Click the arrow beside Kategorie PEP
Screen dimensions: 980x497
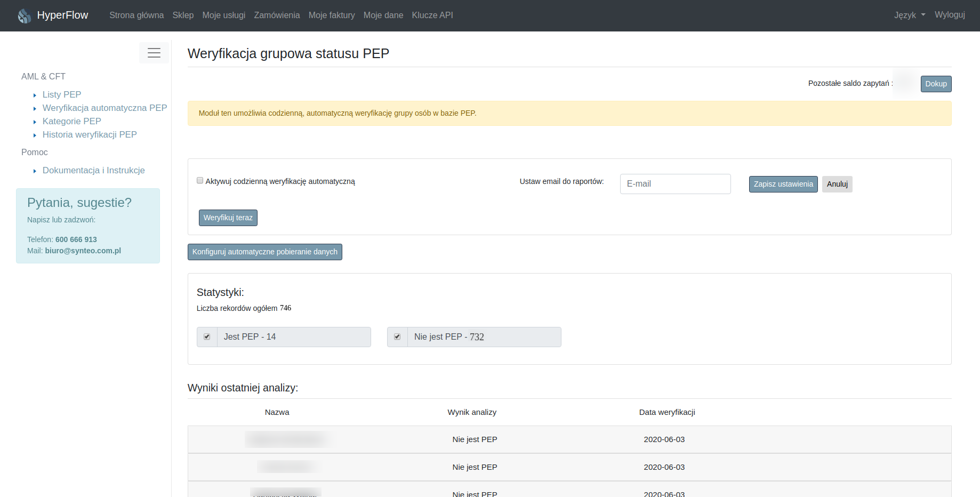pyautogui.click(x=35, y=122)
